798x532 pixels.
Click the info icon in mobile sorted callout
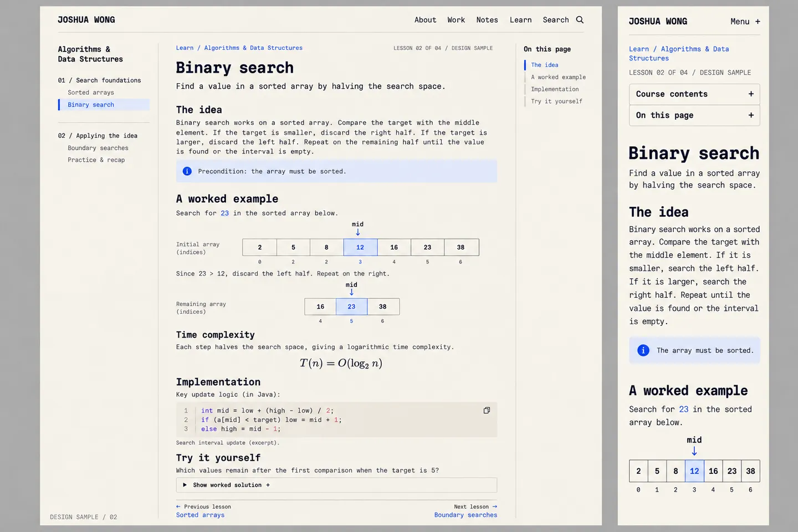[643, 350]
